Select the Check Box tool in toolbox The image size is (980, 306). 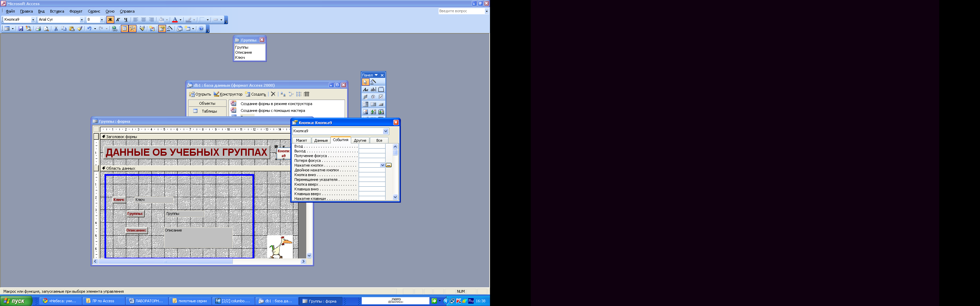click(x=381, y=97)
